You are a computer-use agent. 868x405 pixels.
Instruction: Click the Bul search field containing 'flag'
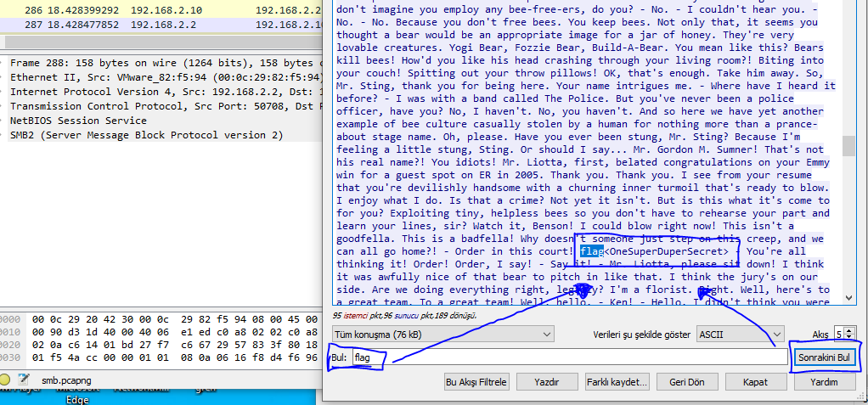pos(570,357)
